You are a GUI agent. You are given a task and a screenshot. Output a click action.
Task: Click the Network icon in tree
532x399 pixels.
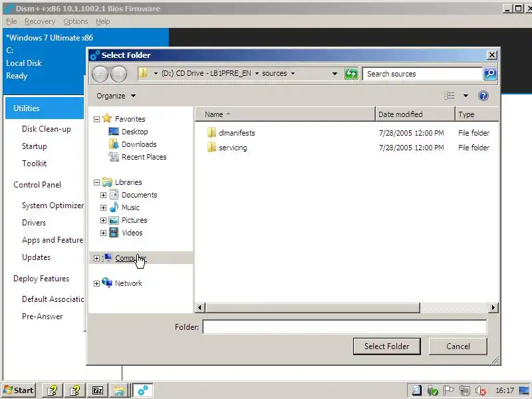[x=107, y=283]
